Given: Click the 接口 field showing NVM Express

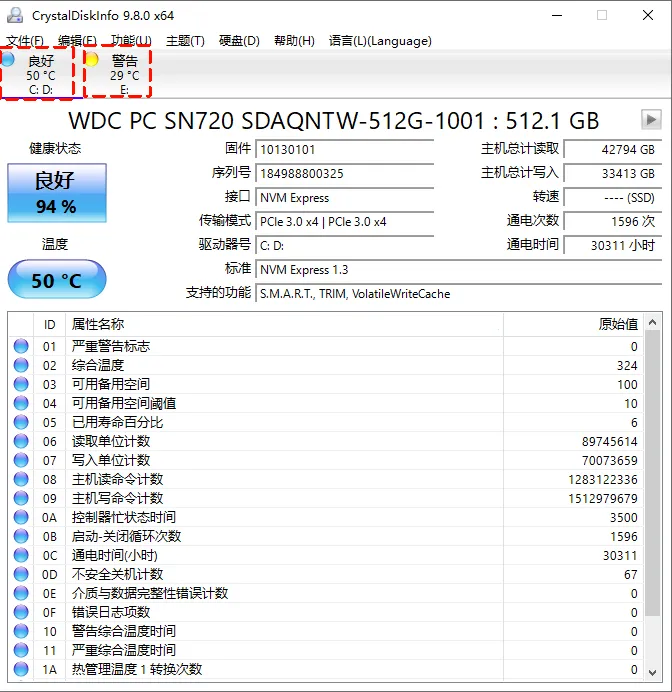Looking at the screenshot, I should 345,198.
